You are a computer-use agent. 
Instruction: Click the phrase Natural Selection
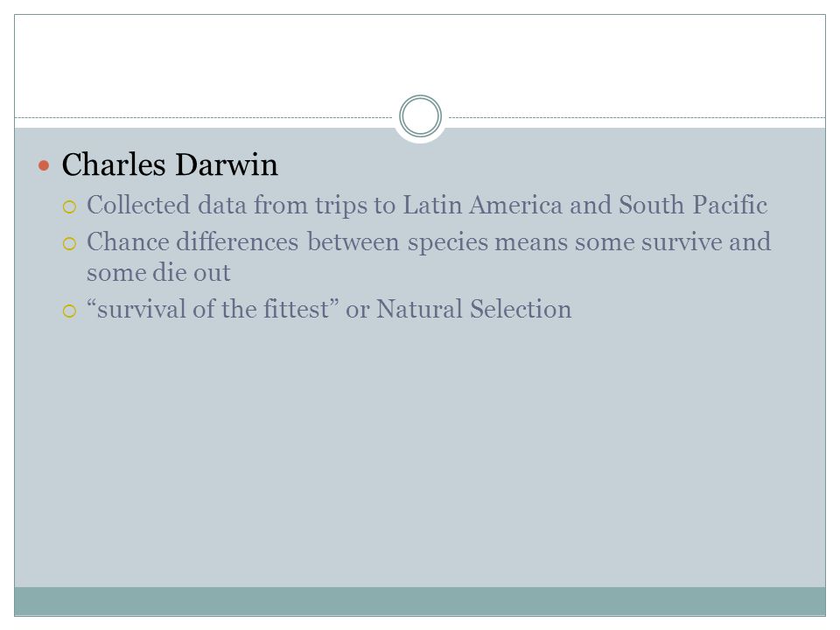click(473, 309)
